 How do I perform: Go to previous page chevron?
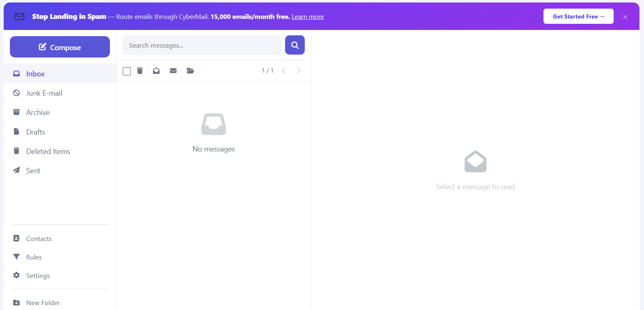click(284, 71)
